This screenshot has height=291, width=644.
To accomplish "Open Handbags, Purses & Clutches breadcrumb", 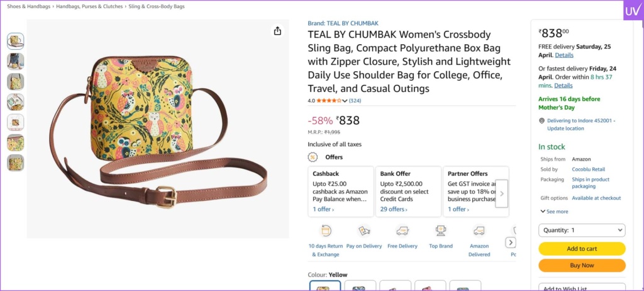I will 89,6.
